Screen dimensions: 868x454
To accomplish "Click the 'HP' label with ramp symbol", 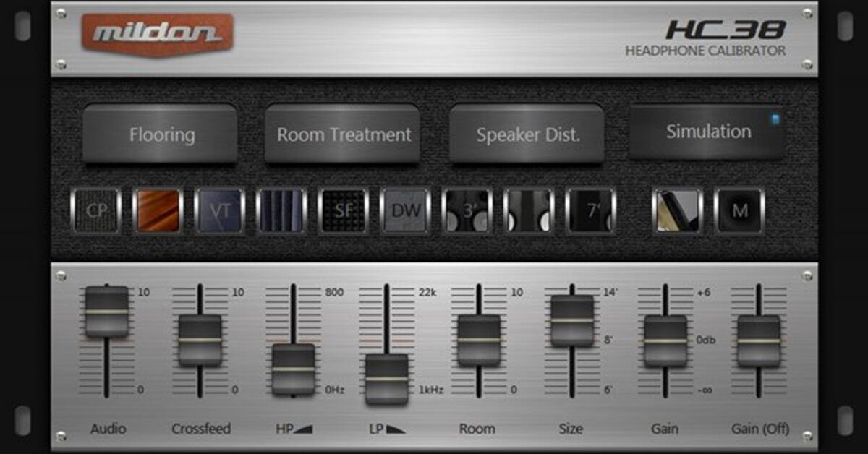I will coord(294,429).
